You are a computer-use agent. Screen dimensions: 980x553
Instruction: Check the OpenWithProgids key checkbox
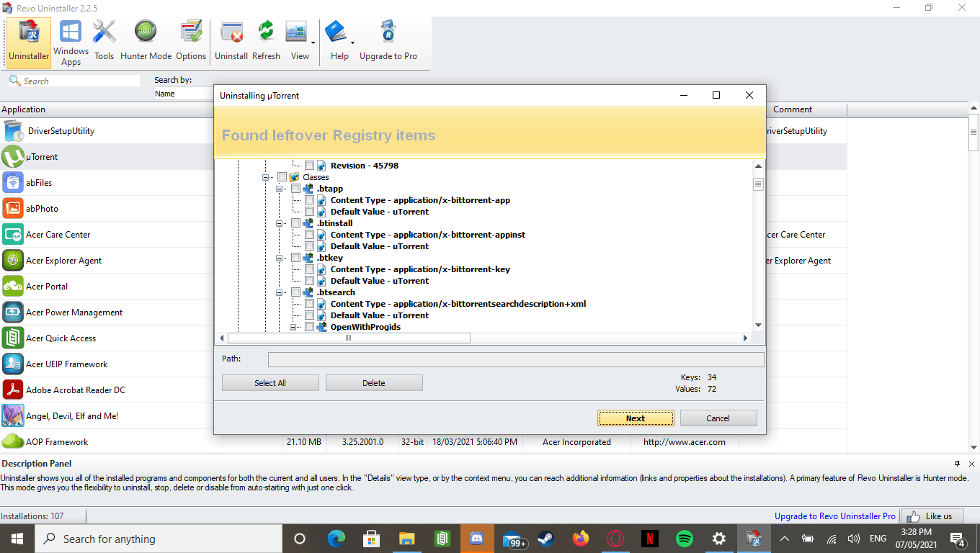point(309,327)
